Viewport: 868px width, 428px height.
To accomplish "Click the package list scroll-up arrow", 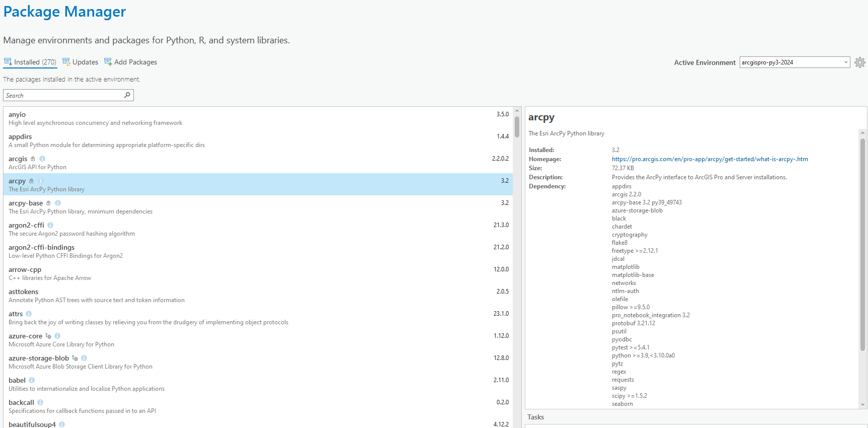I will pos(517,111).
